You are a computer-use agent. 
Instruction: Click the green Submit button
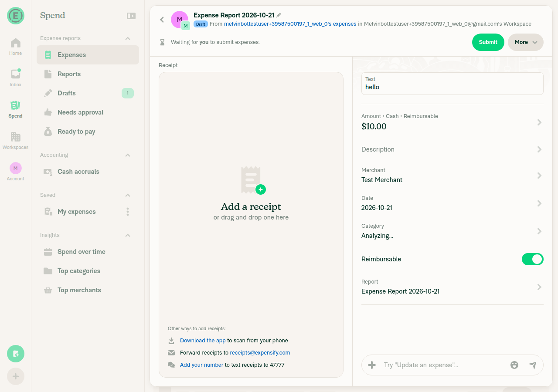[x=488, y=42]
